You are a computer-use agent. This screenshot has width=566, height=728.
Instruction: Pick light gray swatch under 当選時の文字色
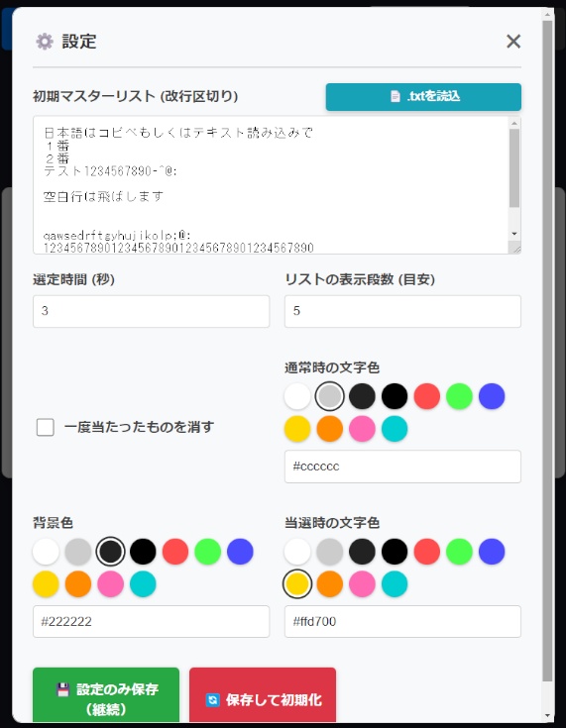click(x=330, y=552)
